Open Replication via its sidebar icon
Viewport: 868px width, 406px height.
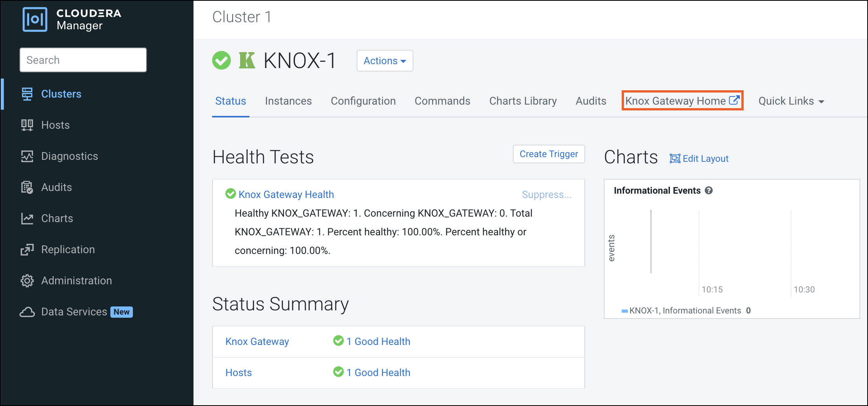click(27, 249)
